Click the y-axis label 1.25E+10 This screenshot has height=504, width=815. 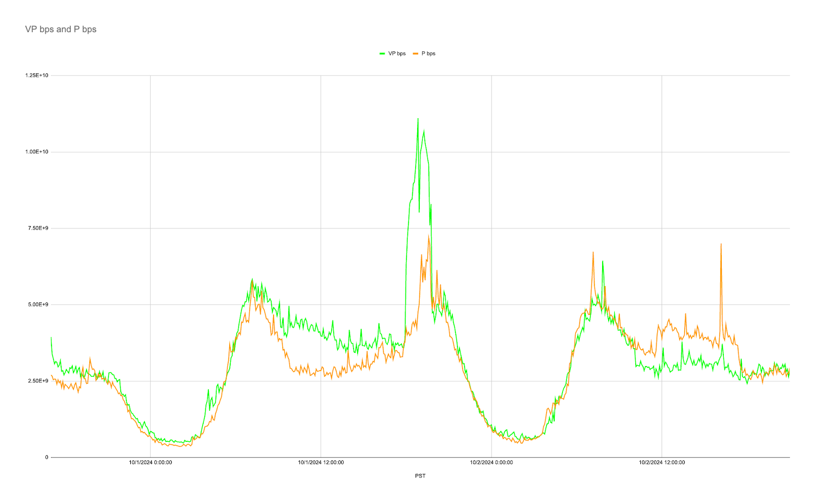coord(37,75)
